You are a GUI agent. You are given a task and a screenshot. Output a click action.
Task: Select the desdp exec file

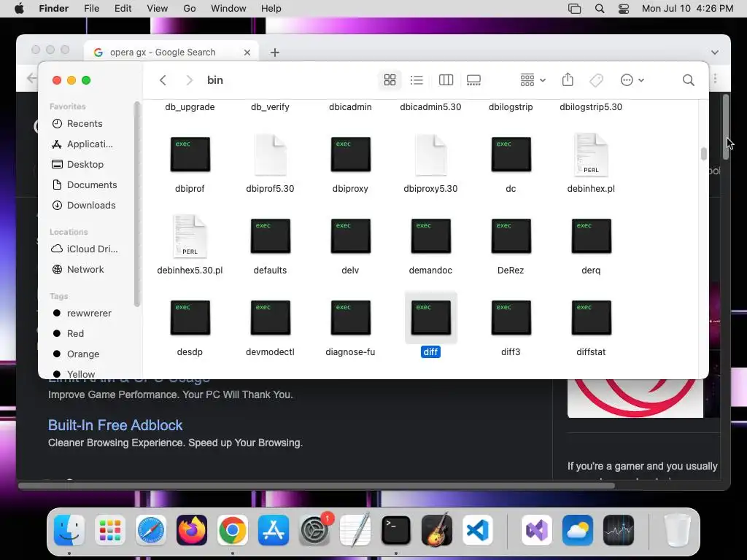pos(190,318)
